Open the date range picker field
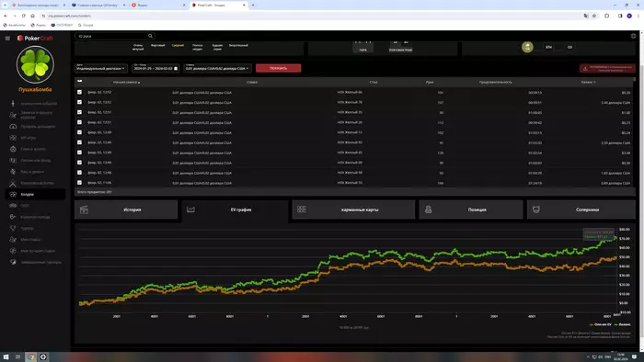The width and height of the screenshot is (644, 362). tap(155, 68)
